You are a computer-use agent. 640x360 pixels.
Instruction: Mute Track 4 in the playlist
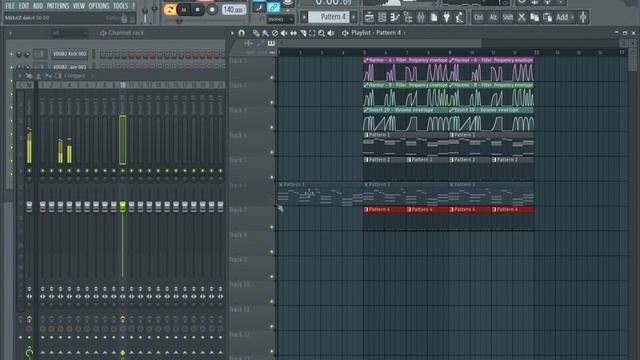pyautogui.click(x=272, y=152)
